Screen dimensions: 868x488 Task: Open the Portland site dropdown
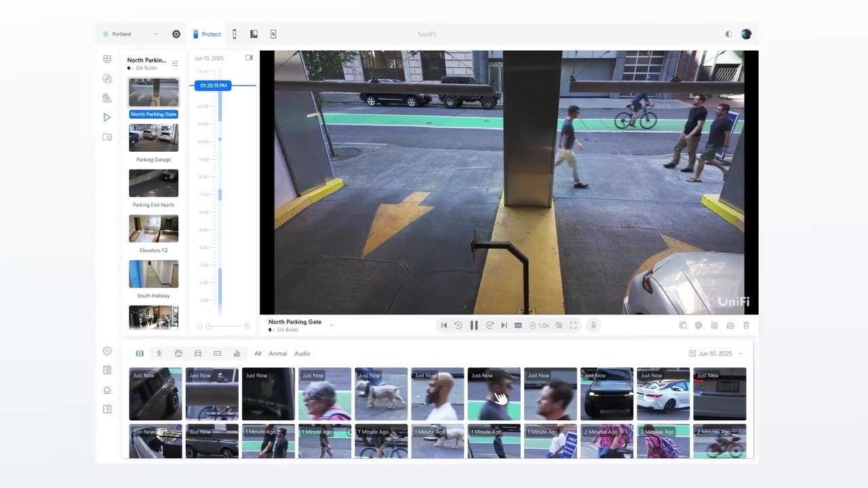click(130, 34)
